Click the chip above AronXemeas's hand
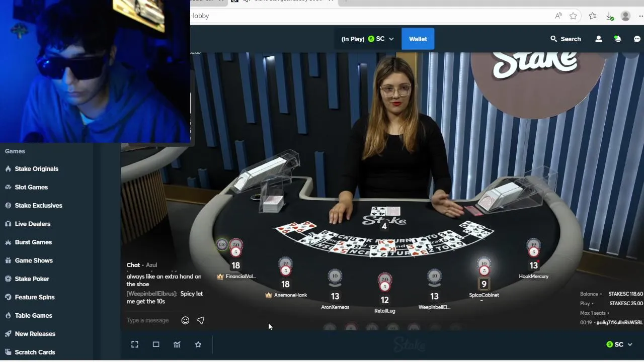The width and height of the screenshot is (644, 362). 335,276
